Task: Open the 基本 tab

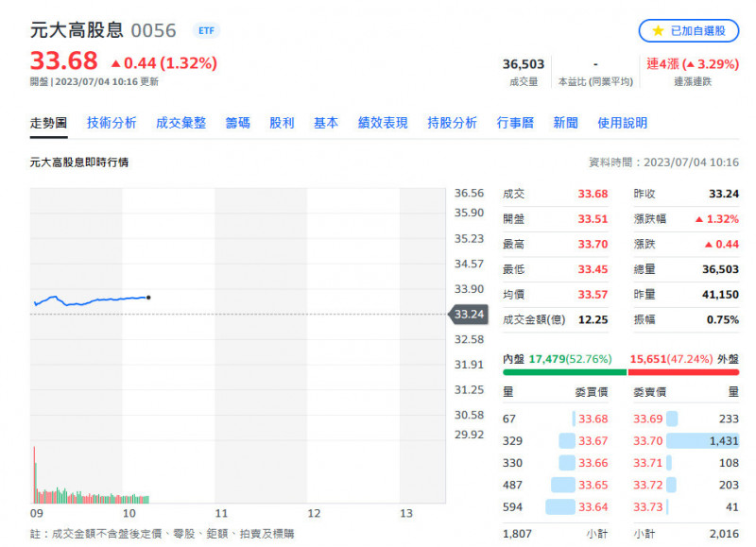Action: pos(326,124)
